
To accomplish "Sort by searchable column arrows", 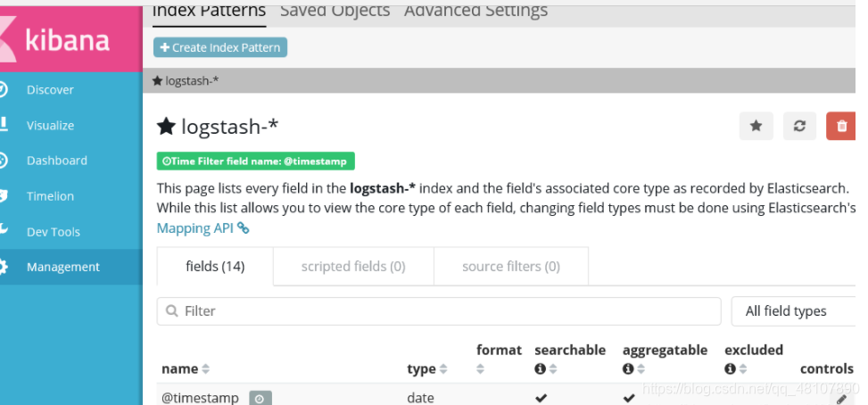I will pos(553,369).
